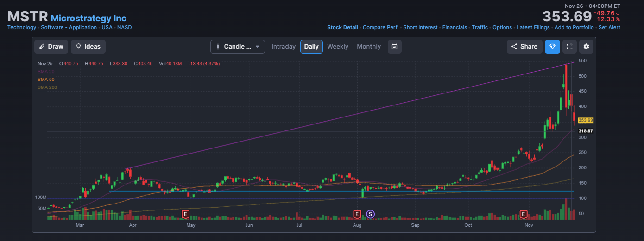Select the Daily timeframe
The image size is (644, 241).
[311, 47]
